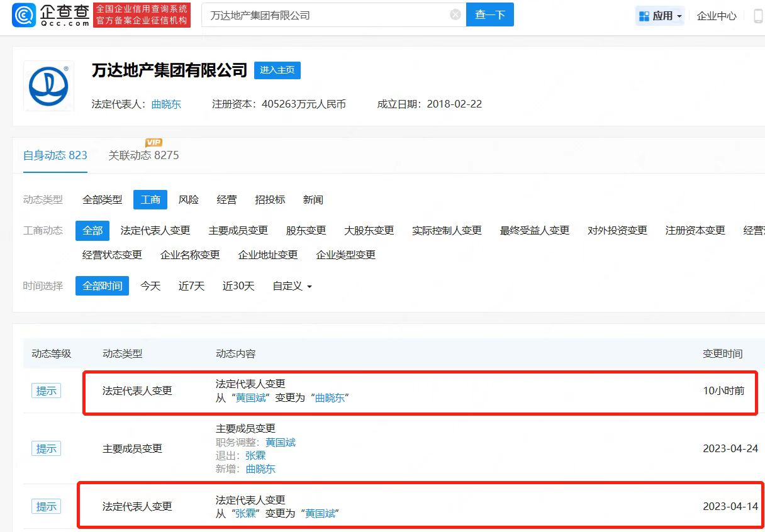Click the 动态类型 column header
The width and height of the screenshot is (765, 532).
pos(123,354)
